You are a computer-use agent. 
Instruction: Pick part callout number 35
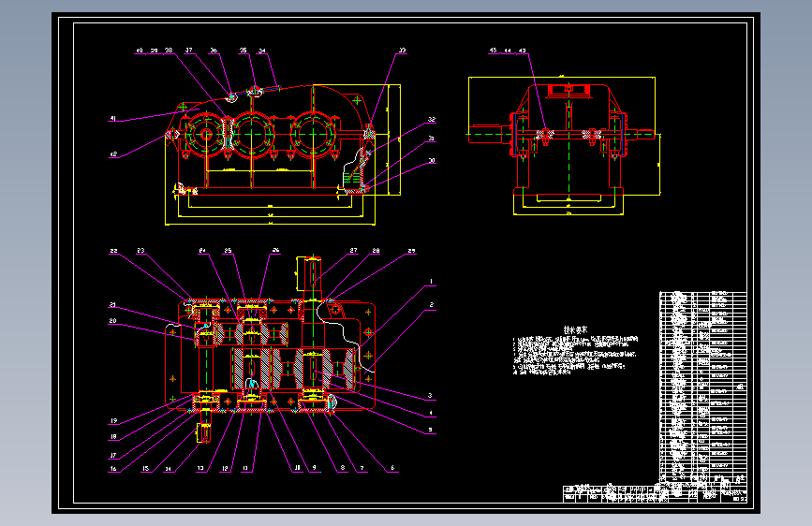point(243,51)
